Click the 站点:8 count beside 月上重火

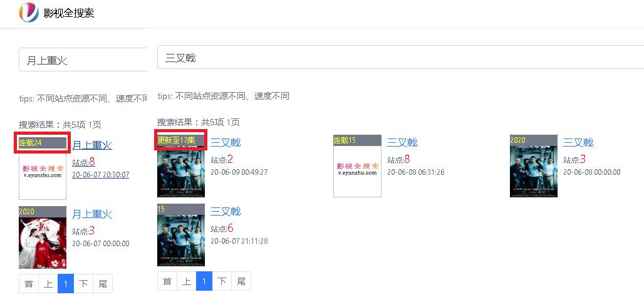(84, 162)
